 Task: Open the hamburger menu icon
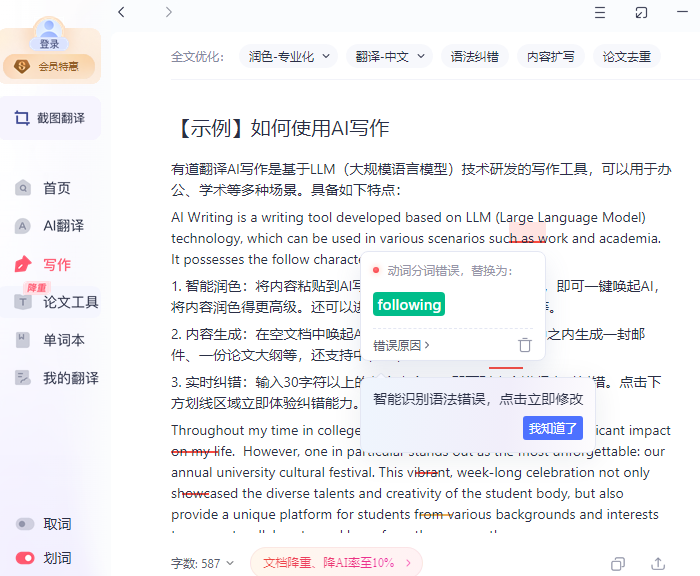(x=599, y=12)
